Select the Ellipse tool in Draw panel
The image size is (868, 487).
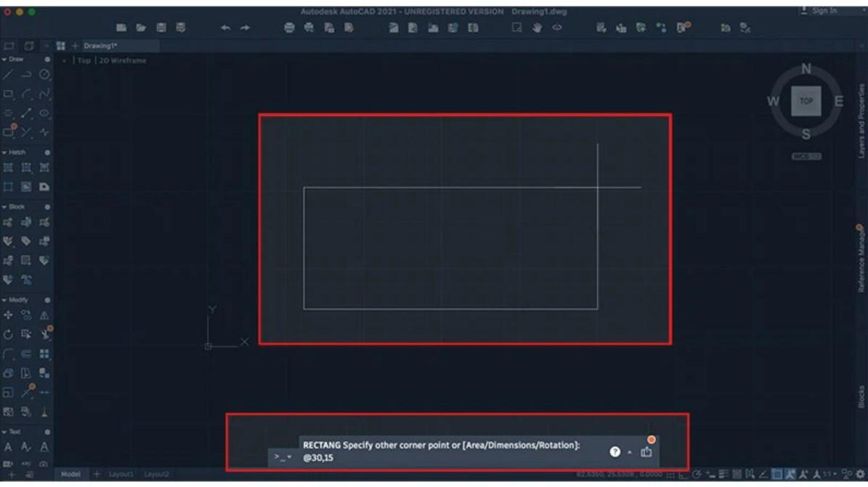[x=44, y=113]
